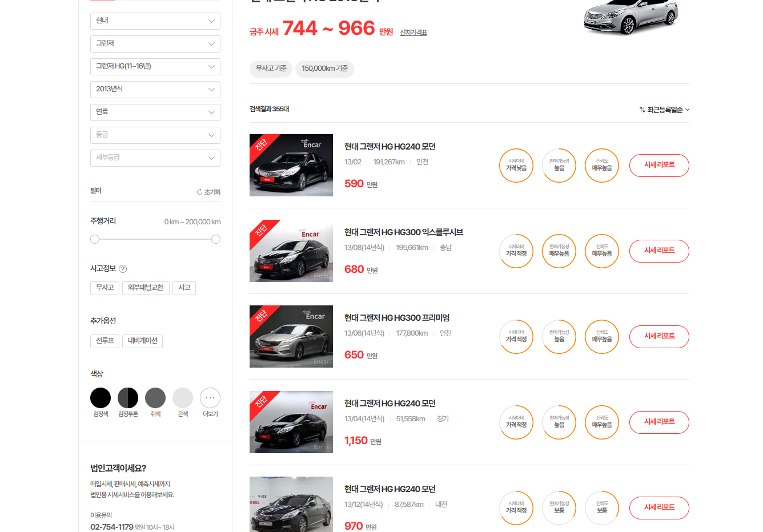Open 시세리포트 for the 590만원 car
This screenshot has height=532, width=763.
(x=659, y=166)
